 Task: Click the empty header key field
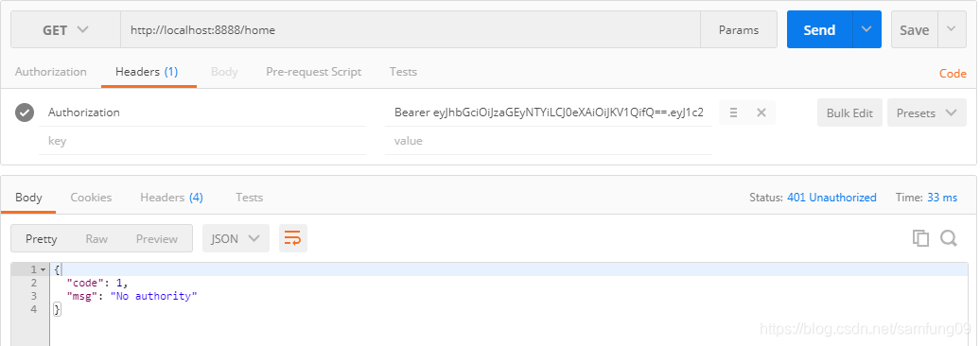[x=202, y=141]
